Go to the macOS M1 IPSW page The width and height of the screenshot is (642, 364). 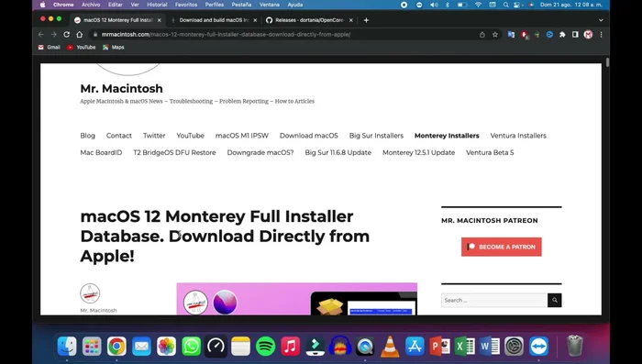242,136
